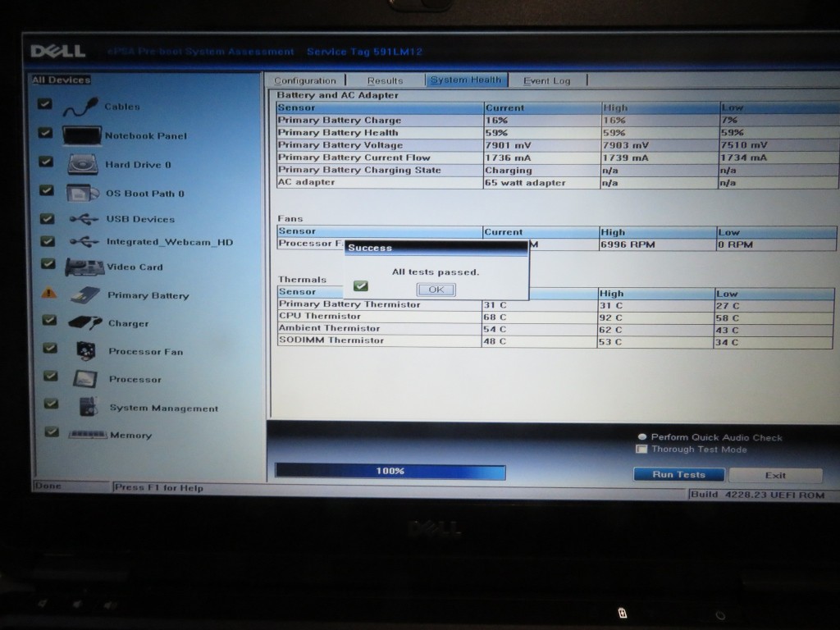This screenshot has height=630, width=840.
Task: Toggle the Video Card checkbox
Action: (x=48, y=263)
